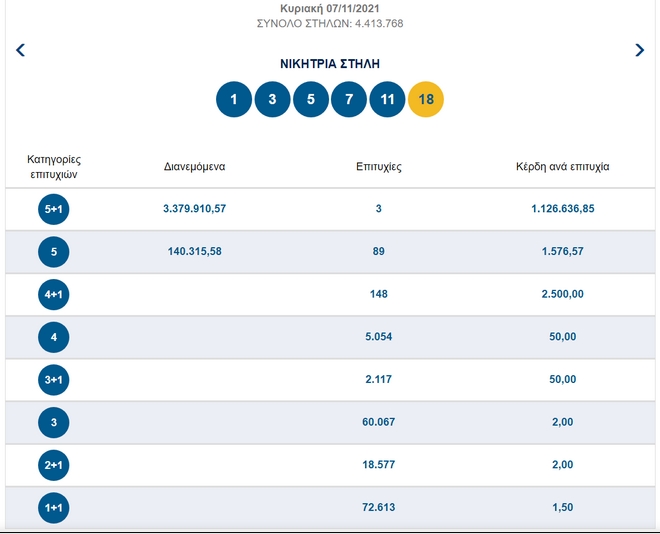The width and height of the screenshot is (660, 534).
Task: Click the Κατηγορίες επιτυχιών column header
Action: 54,166
